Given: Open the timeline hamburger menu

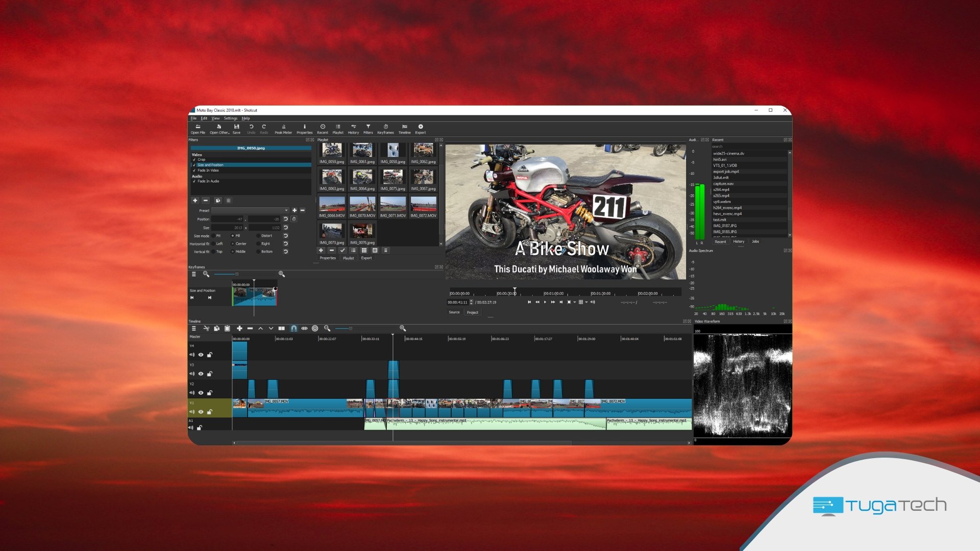Looking at the screenshot, I should (194, 329).
